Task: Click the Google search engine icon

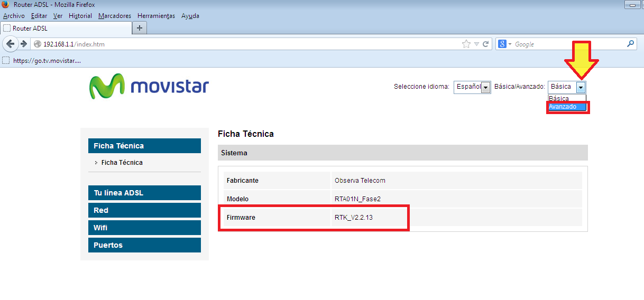Action: tap(503, 44)
